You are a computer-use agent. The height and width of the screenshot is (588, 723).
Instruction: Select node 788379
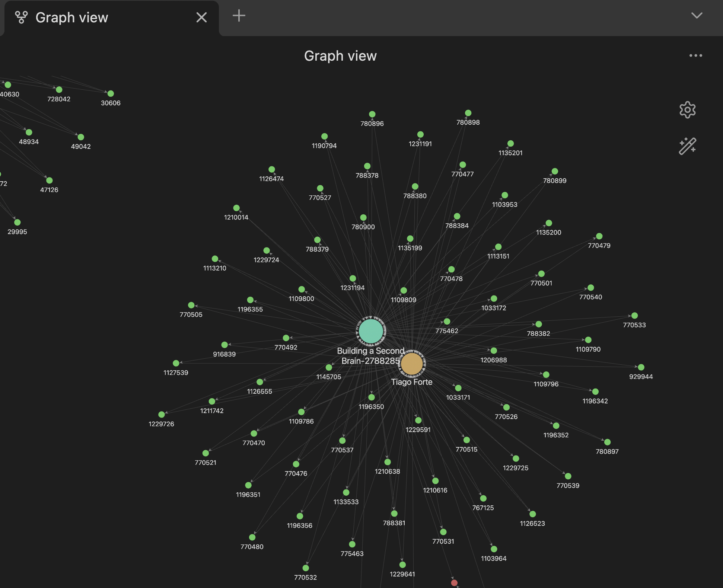tap(317, 240)
